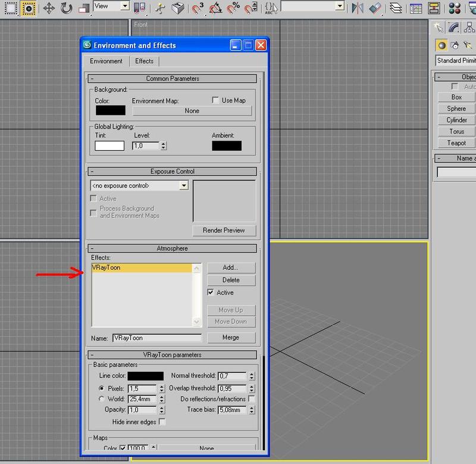Click the Render Preview button
476x464 pixels.
(224, 231)
